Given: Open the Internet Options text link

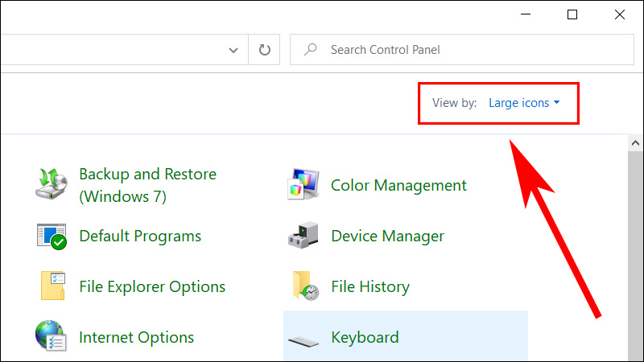Looking at the screenshot, I should tap(136, 337).
